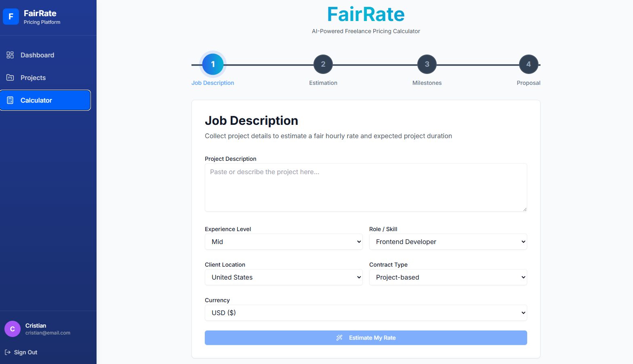Viewport: 633px width, 364px height.
Task: Click the Project Description text area
Action: (366, 187)
